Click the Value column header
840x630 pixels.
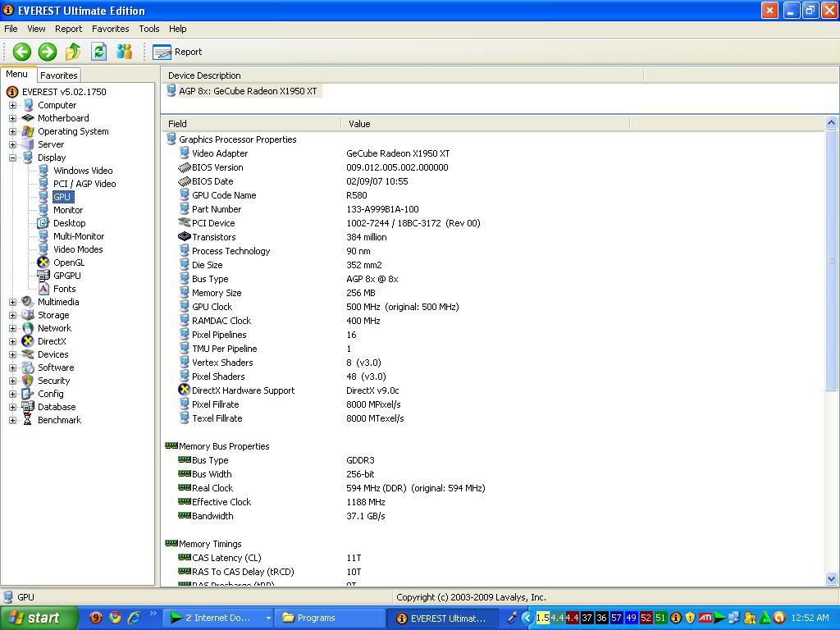point(486,124)
